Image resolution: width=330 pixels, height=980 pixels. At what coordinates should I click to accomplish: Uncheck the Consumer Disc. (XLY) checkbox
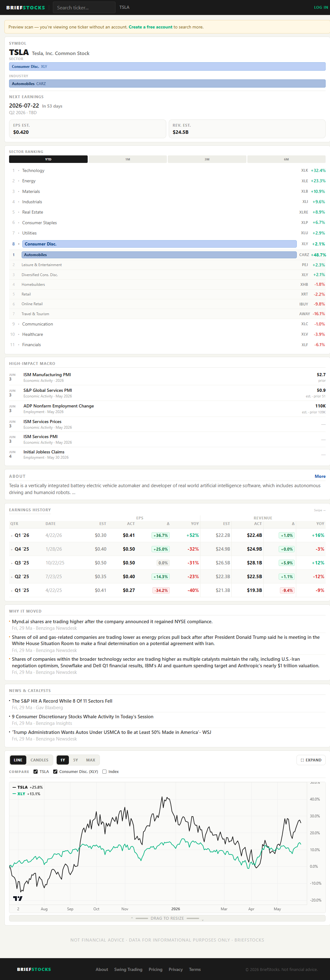(55, 771)
